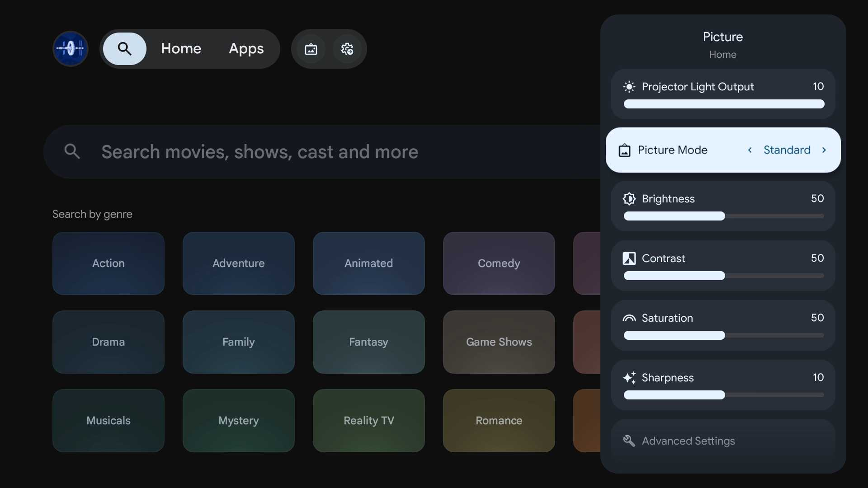Browse the Family genre
The height and width of the screenshot is (488, 868).
[239, 342]
